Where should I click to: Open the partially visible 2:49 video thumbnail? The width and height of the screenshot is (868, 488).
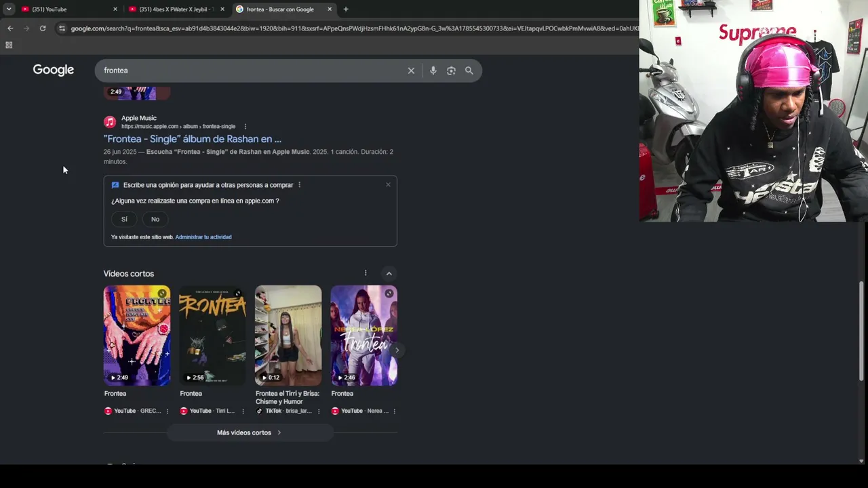(x=137, y=93)
